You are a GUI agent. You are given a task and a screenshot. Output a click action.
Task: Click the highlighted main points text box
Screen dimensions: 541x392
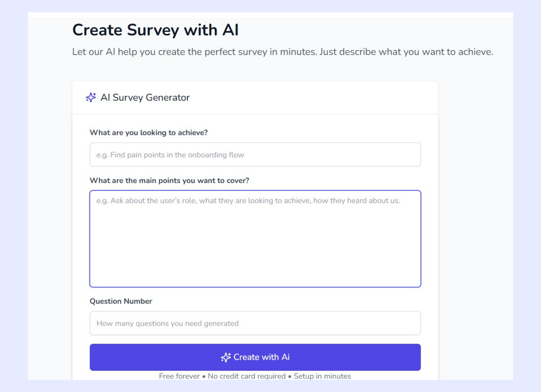point(255,237)
